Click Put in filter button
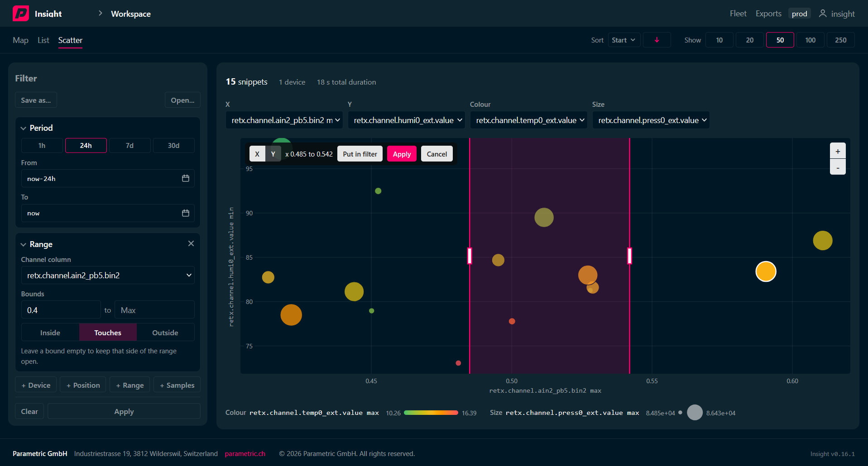868x466 pixels. click(x=360, y=154)
